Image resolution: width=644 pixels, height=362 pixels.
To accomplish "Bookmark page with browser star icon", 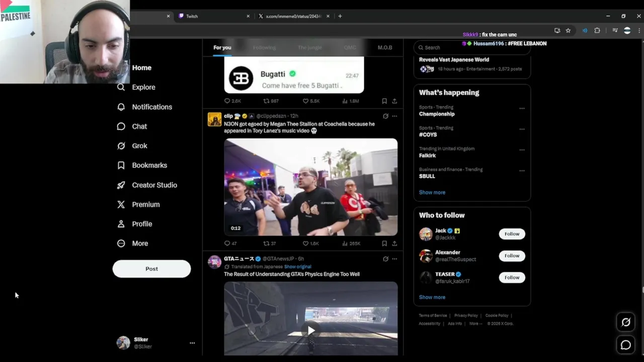I will [568, 31].
